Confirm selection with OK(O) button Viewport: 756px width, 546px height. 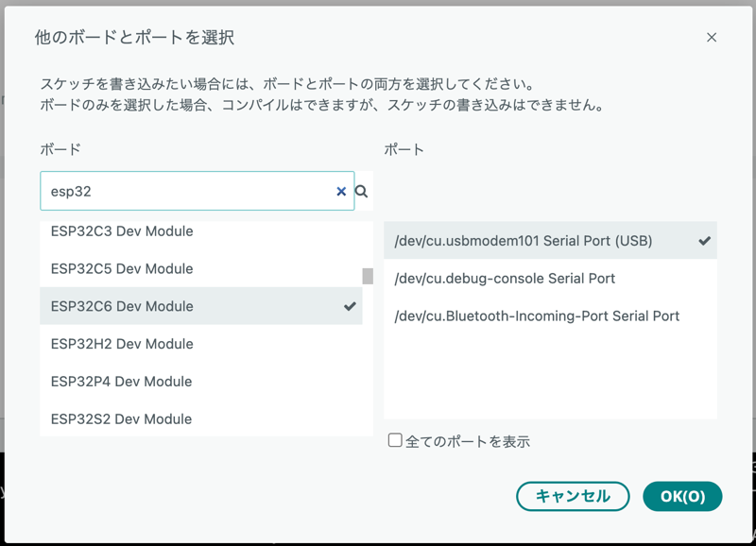coord(682,496)
